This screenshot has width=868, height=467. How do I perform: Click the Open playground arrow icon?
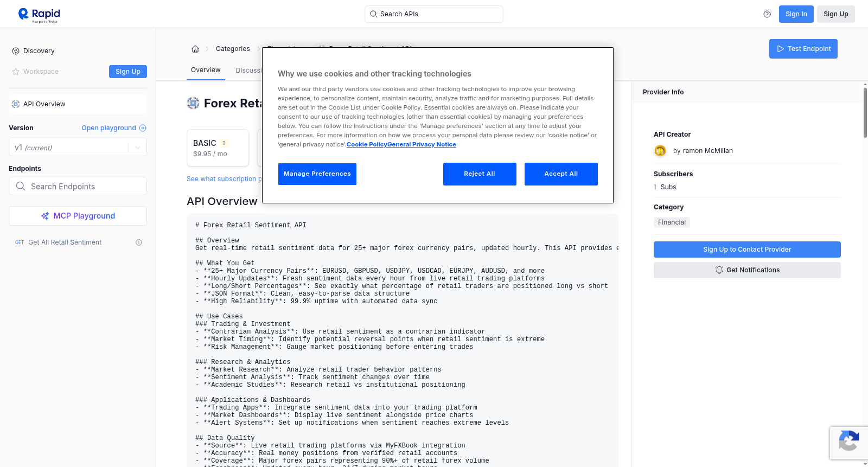pyautogui.click(x=143, y=128)
